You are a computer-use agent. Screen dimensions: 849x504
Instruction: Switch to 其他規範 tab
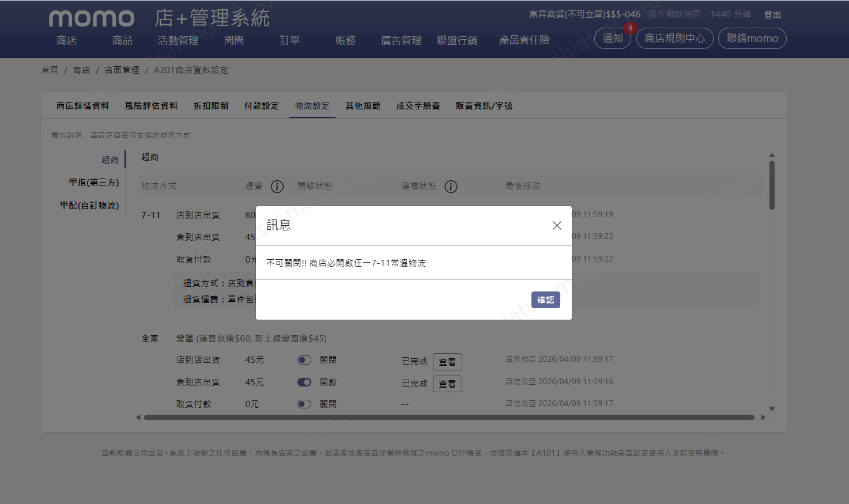pos(363,106)
